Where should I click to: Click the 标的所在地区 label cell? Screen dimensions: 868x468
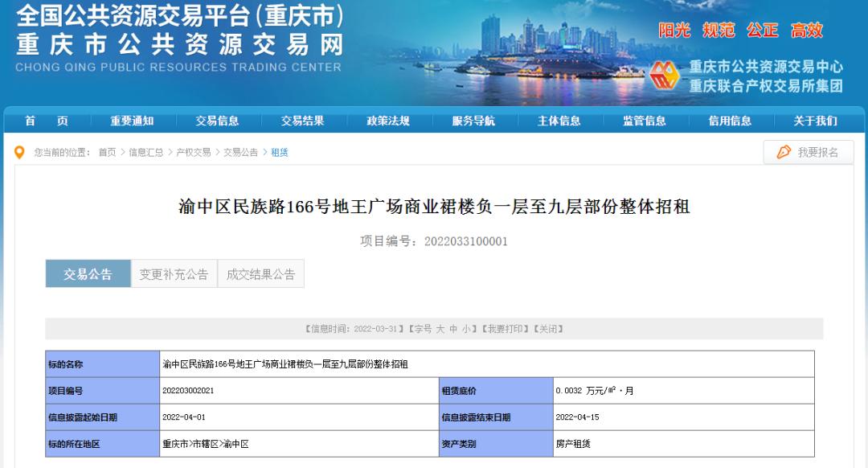point(102,444)
